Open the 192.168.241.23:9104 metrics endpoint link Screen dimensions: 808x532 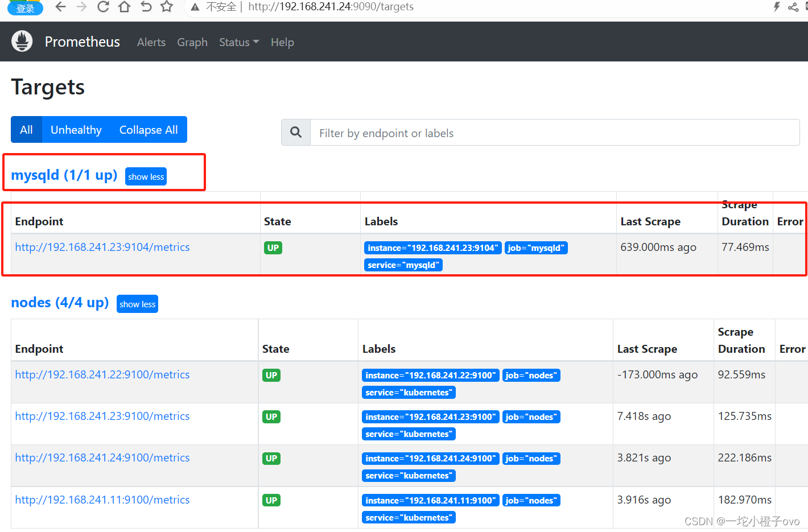(102, 247)
